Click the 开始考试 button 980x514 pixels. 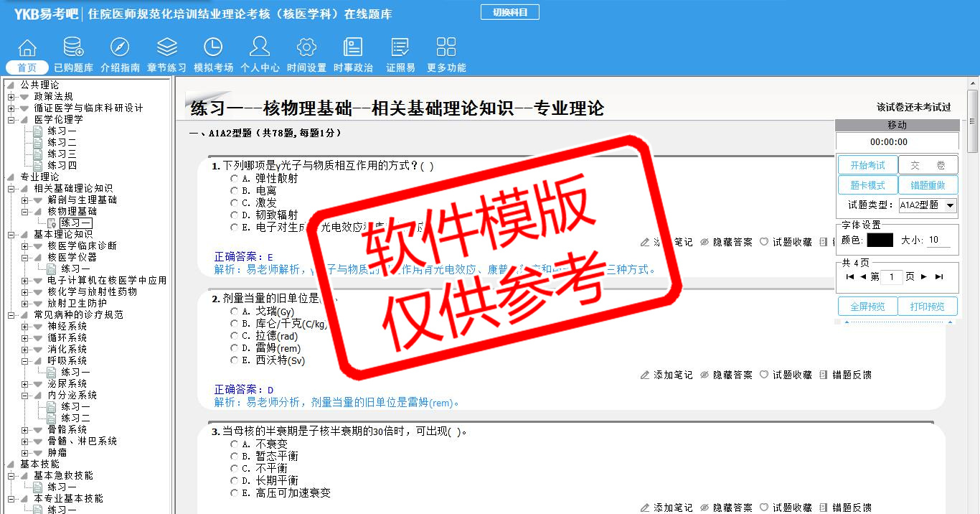(867, 165)
